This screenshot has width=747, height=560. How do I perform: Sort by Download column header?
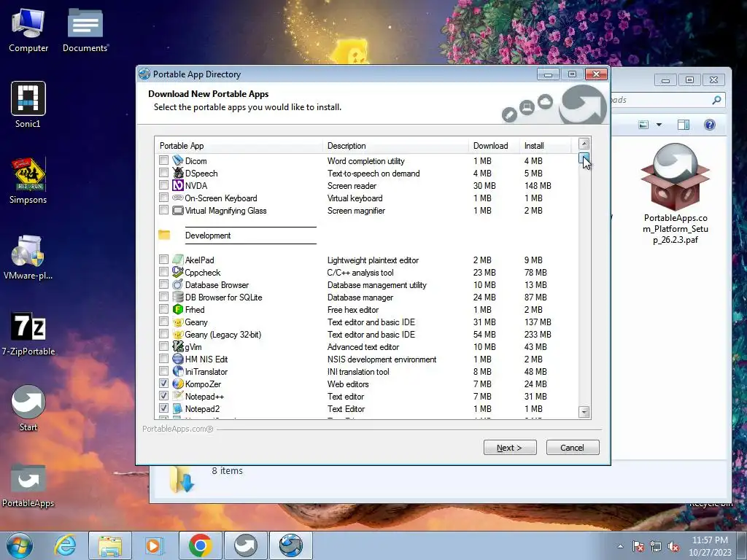coord(494,146)
